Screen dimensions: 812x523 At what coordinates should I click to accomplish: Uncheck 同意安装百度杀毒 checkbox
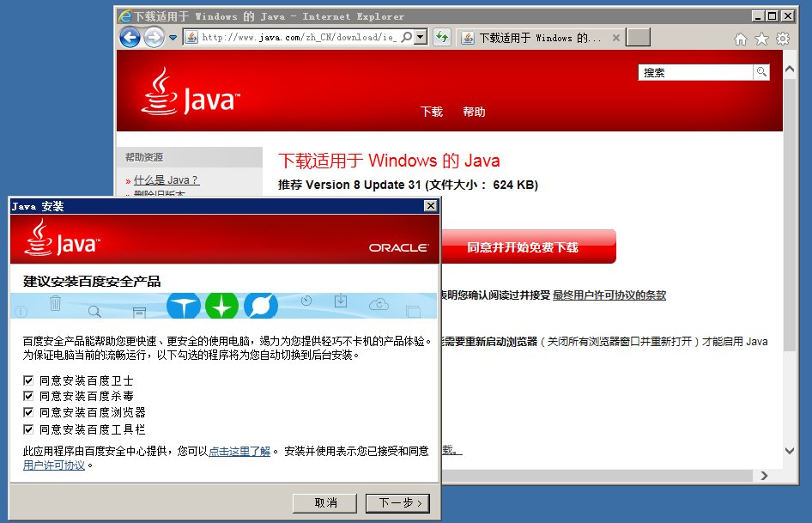[x=28, y=396]
